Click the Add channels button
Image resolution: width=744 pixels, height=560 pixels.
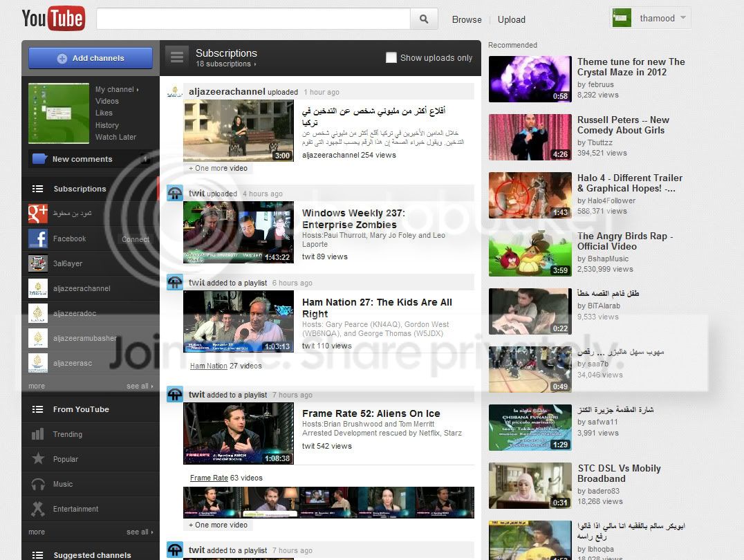click(91, 58)
